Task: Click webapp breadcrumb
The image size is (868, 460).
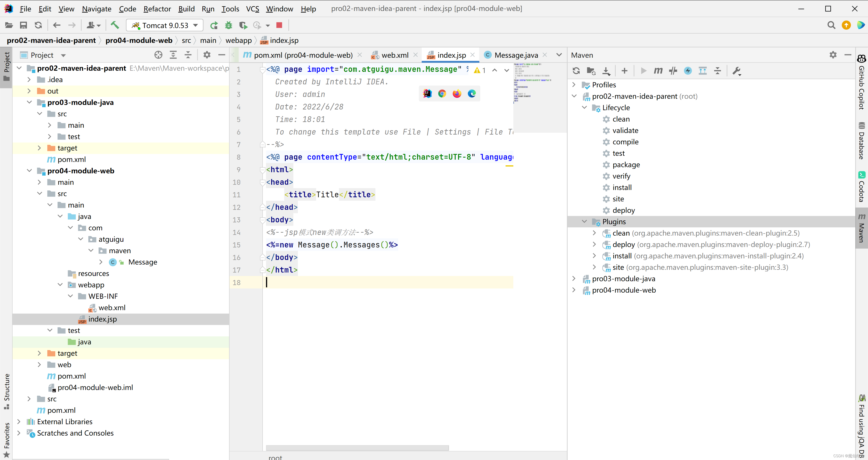Action: (x=239, y=40)
